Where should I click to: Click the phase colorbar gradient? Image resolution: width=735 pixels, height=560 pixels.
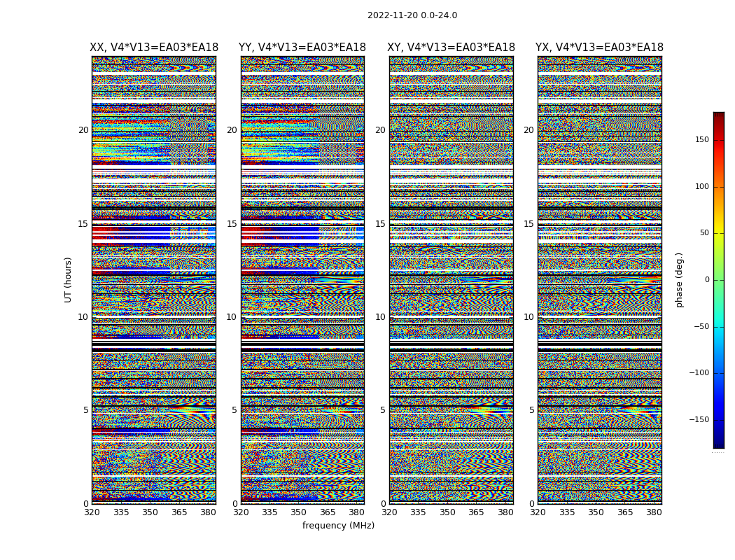pos(719,280)
